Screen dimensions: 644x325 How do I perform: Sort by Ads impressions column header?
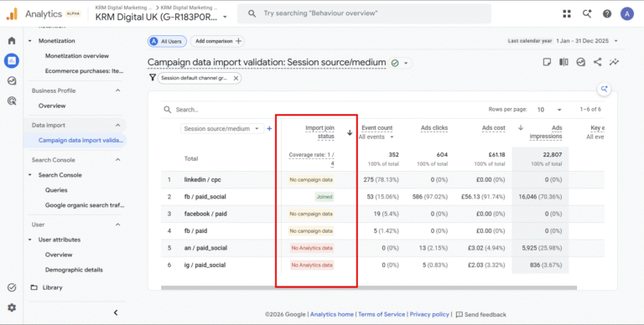tap(546, 132)
